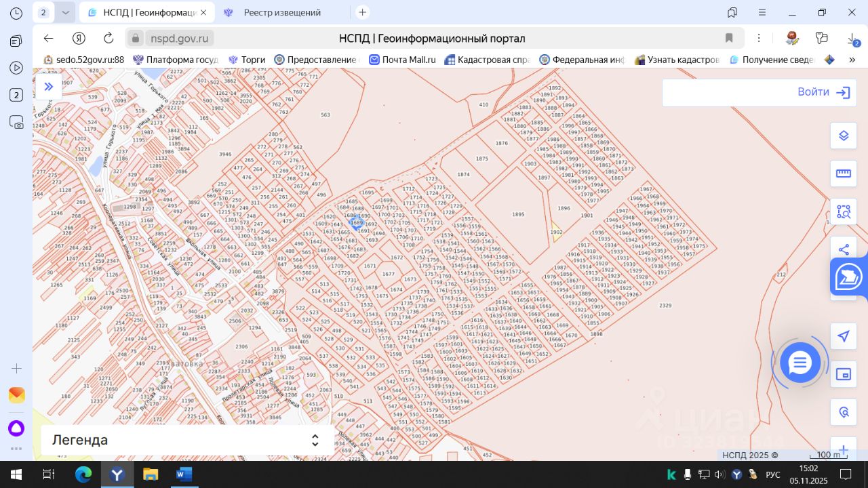Expand the left sidebar panel
This screenshot has height=488, width=868.
tap(49, 86)
